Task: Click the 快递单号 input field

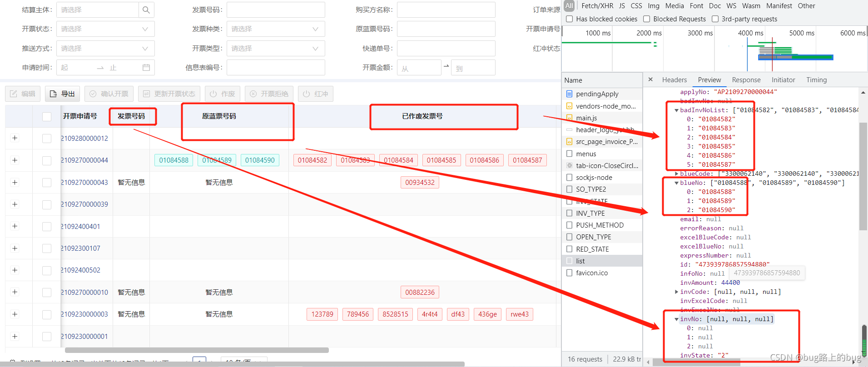Action: tap(446, 49)
